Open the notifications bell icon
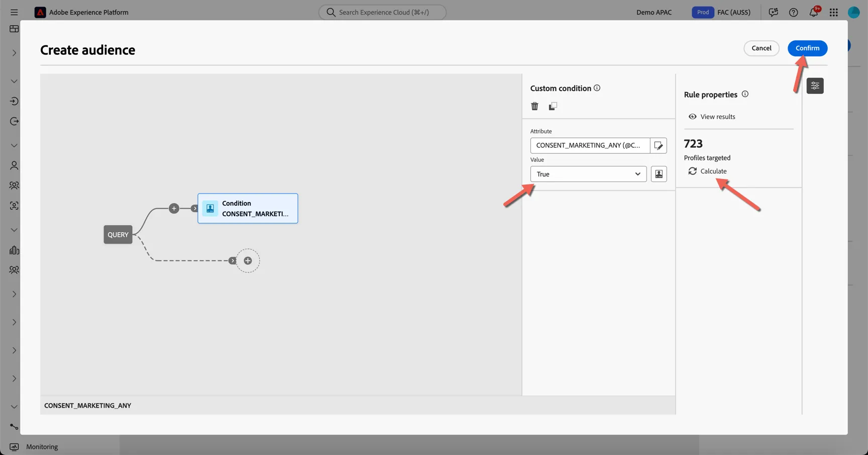The width and height of the screenshot is (868, 455). coord(814,12)
